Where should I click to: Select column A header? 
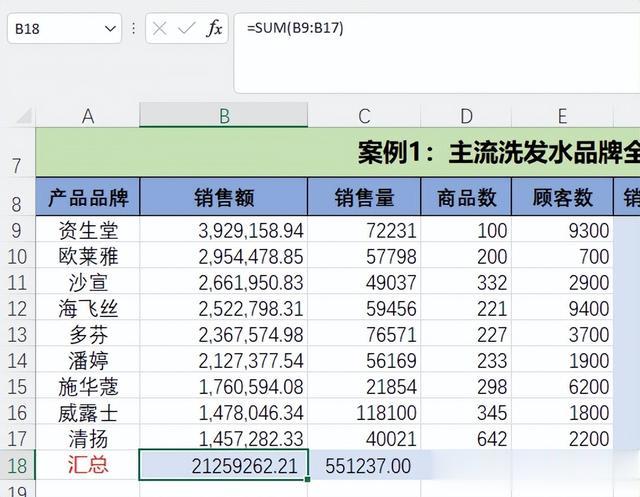click(x=88, y=116)
